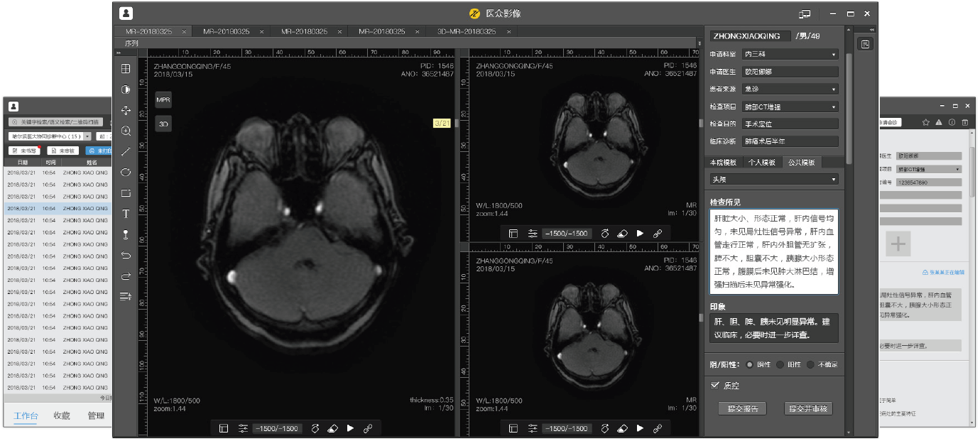Expand the 检查项目 dropdown
Viewport: 980px width, 441px height.
(x=790, y=107)
